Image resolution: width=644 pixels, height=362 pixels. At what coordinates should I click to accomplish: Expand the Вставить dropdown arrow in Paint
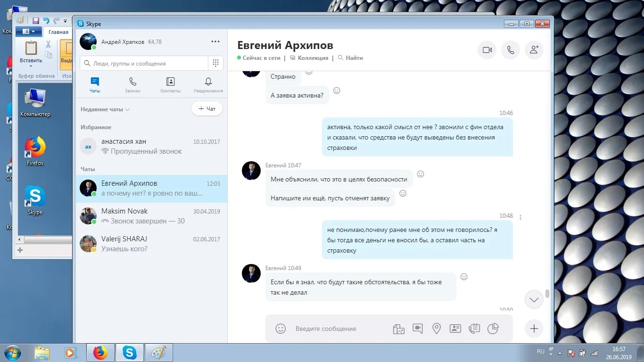tap(31, 66)
